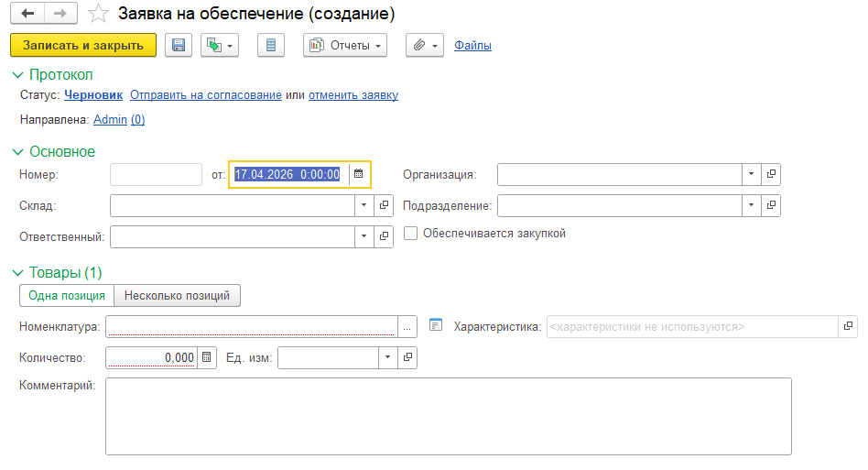This screenshot has height=470, width=868.
Task: Click the icon next to Характеристика label
Action: click(x=436, y=325)
